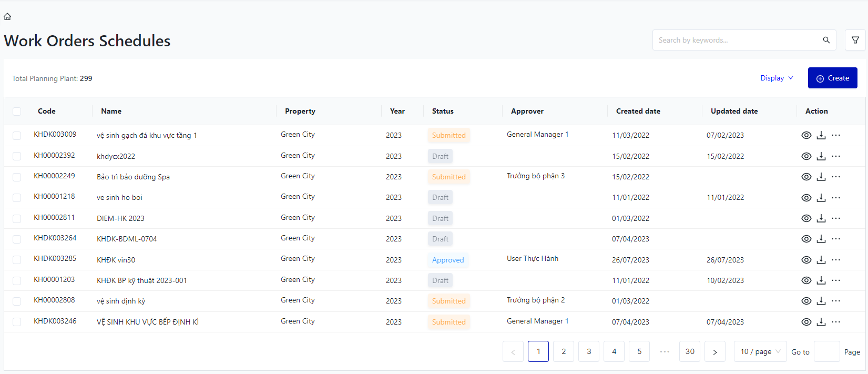Click the search magnifier icon

click(826, 40)
